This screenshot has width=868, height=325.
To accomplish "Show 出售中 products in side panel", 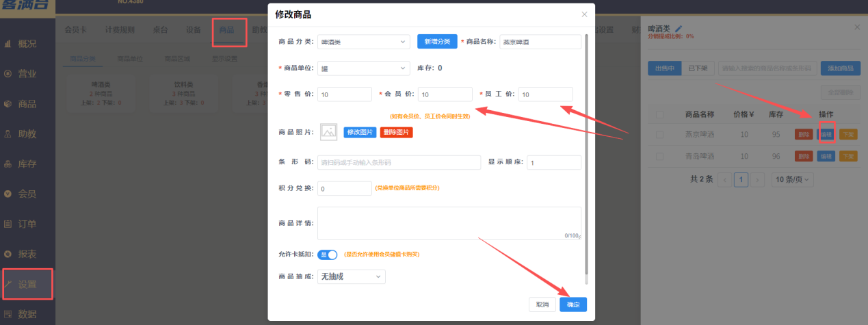I will pyautogui.click(x=664, y=68).
